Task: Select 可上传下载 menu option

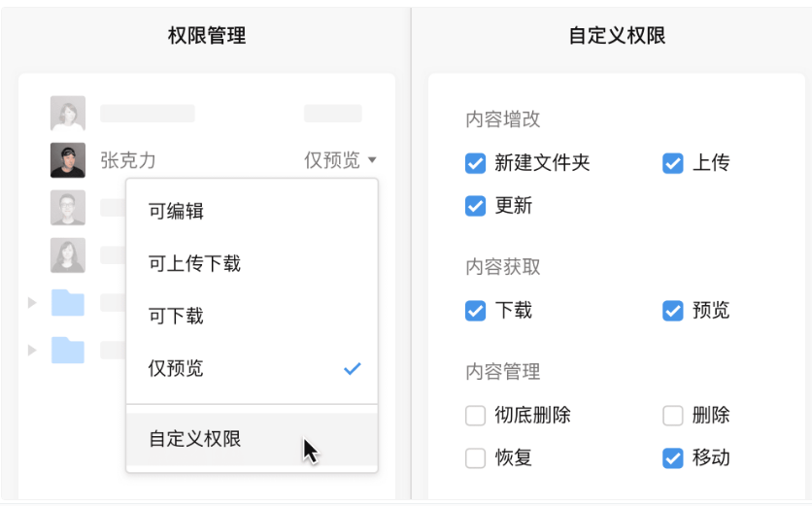Action: coord(194,264)
